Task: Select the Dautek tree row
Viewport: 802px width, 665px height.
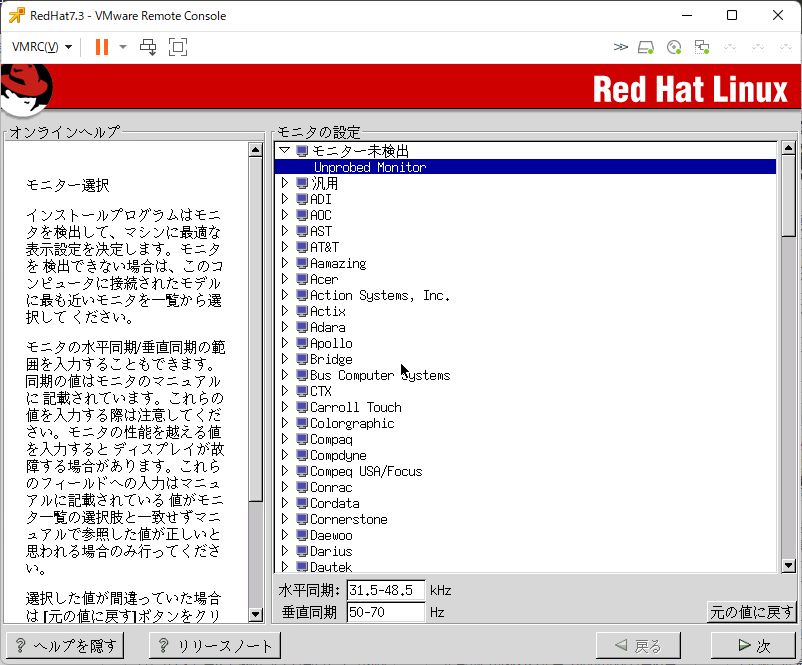Action: pyautogui.click(x=525, y=566)
